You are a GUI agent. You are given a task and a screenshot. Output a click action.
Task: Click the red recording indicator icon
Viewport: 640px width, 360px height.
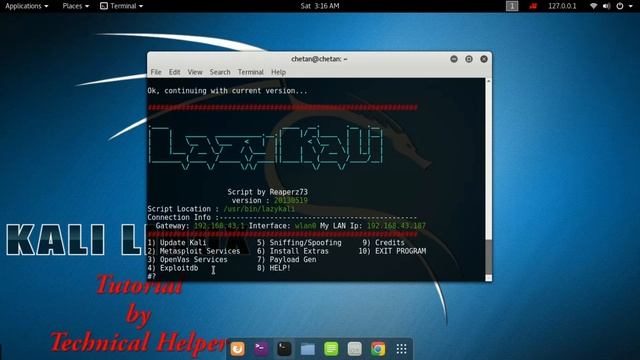(533, 6)
